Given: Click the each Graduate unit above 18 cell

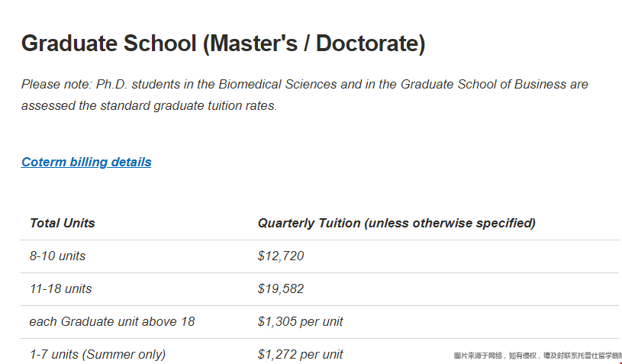Looking at the screenshot, I should [112, 321].
